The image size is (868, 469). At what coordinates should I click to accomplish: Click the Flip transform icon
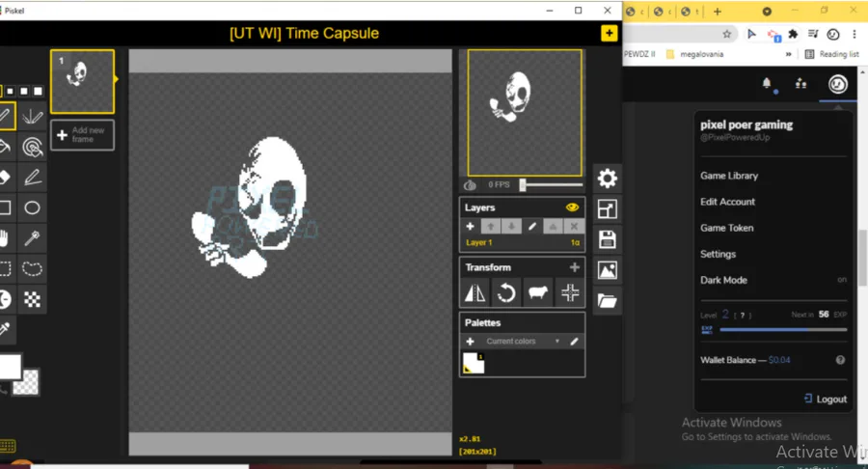(475, 293)
